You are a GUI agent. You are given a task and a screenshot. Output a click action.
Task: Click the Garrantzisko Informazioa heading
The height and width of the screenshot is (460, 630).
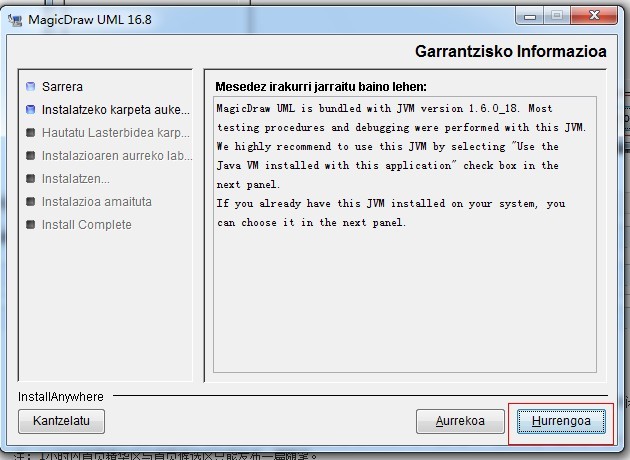511,51
